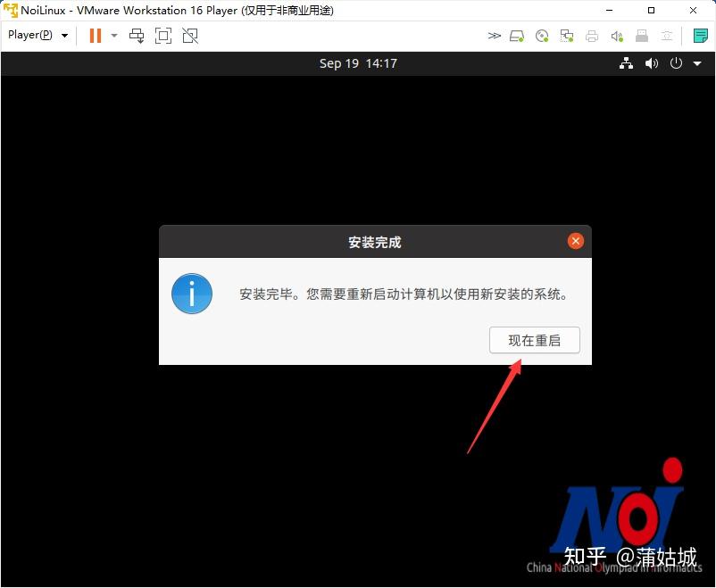Click the guest power icon
This screenshot has width=716, height=588.
[x=676, y=63]
